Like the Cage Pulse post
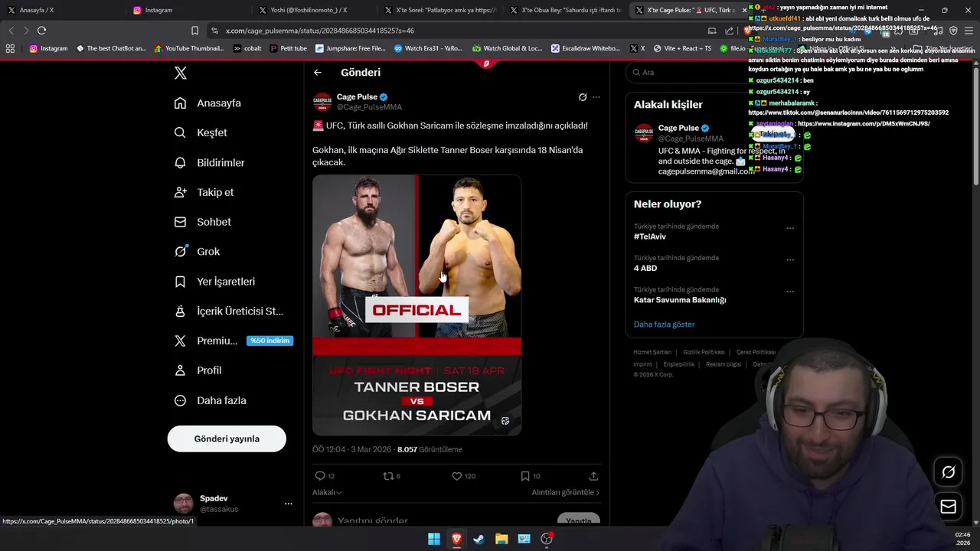Image resolution: width=980 pixels, height=551 pixels. tap(457, 476)
